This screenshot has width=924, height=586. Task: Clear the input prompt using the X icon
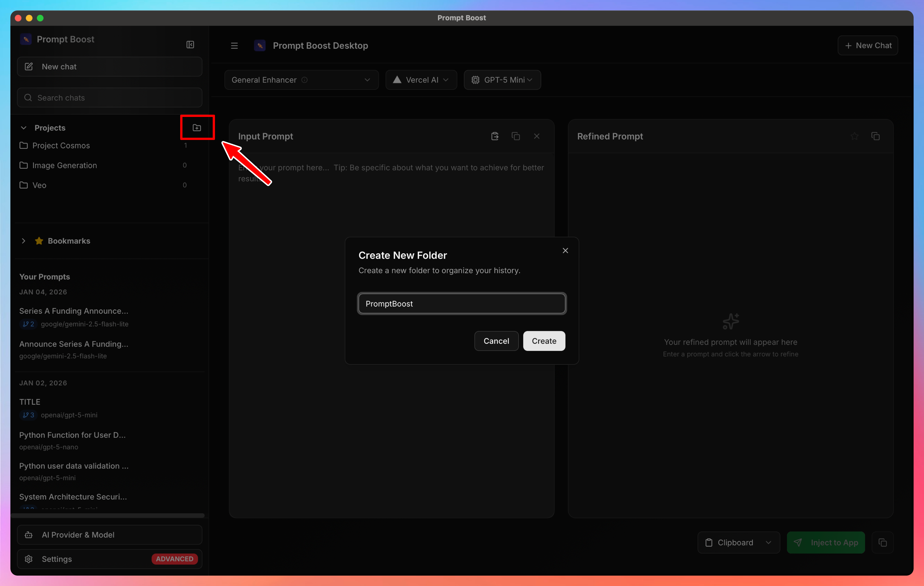[537, 136]
